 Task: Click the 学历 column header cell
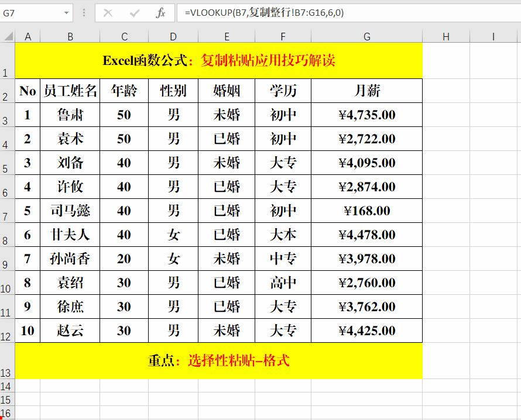coord(283,91)
